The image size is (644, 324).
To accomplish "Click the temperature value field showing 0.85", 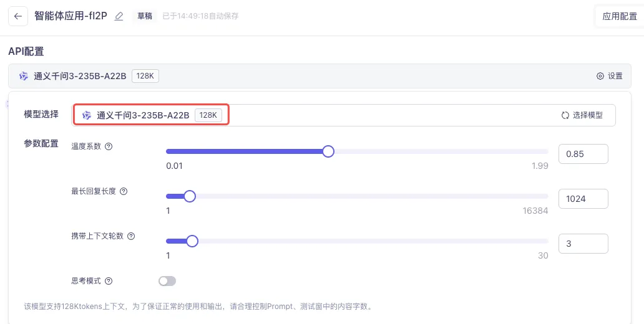I will click(583, 154).
